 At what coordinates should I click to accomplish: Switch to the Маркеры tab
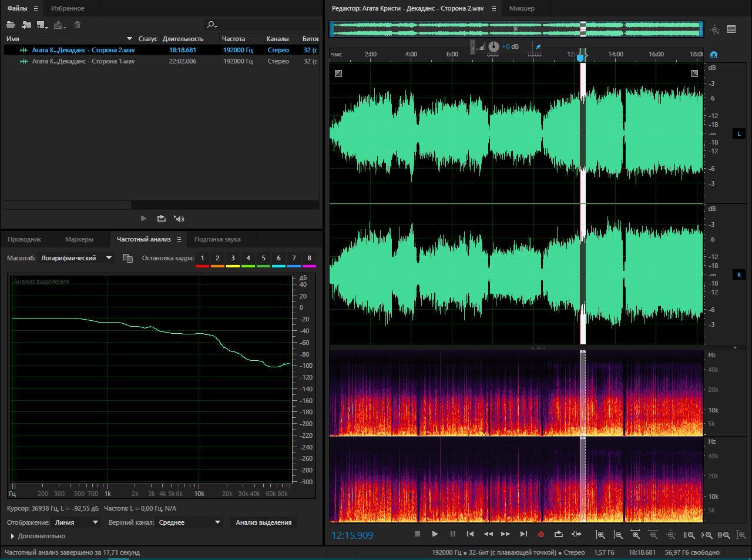[79, 239]
